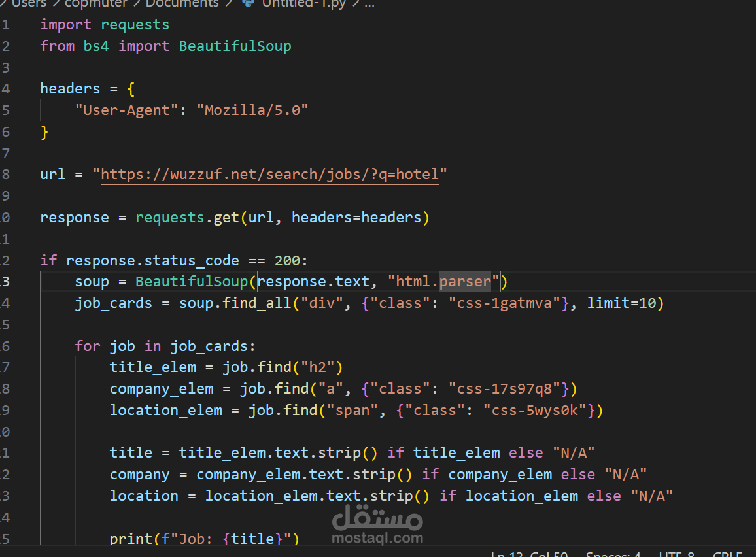Click the number 200 in the condition
This screenshot has width=756, height=557.
[287, 261]
